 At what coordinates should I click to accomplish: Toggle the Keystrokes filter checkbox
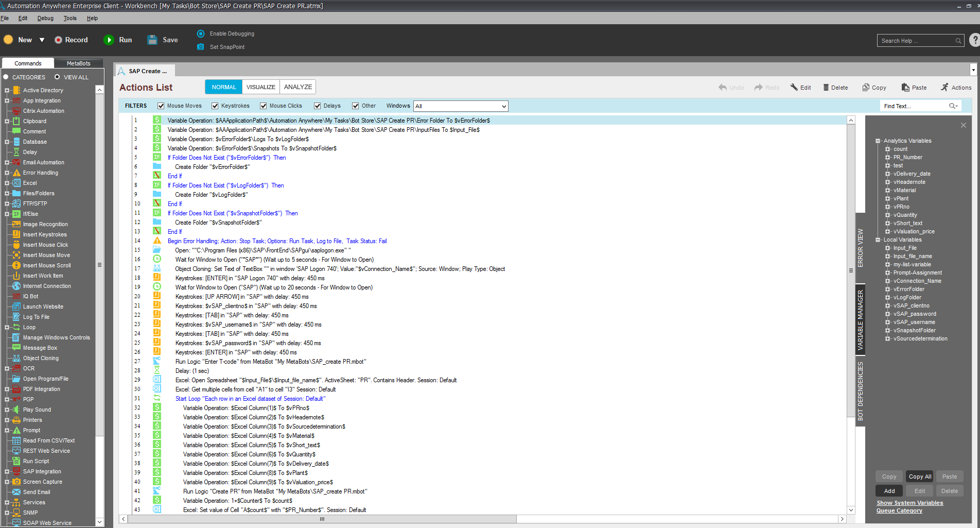(215, 106)
